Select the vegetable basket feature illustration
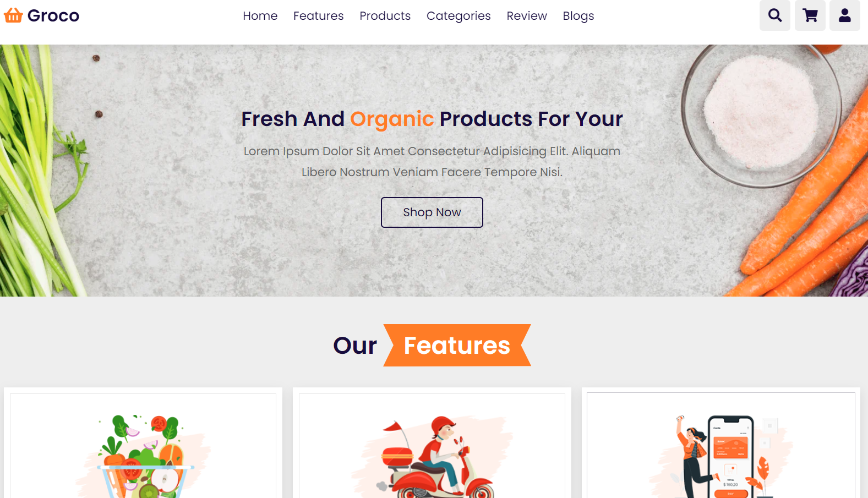 click(x=143, y=457)
